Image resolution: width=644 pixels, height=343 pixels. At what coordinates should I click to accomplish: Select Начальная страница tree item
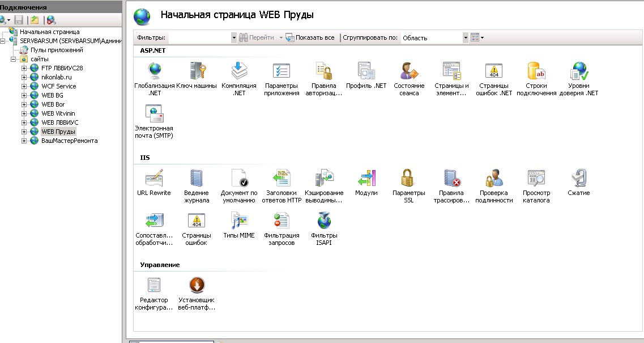(50, 32)
